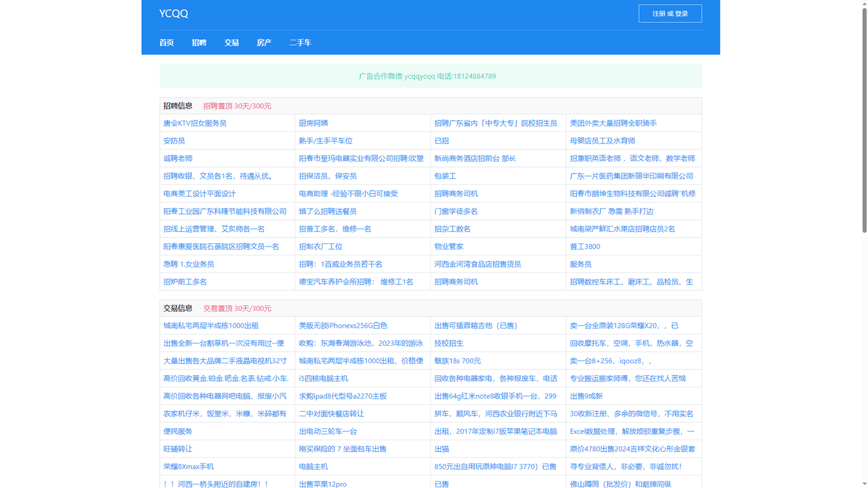
Task: Click the YCQQ site logo
Action: [x=174, y=13]
